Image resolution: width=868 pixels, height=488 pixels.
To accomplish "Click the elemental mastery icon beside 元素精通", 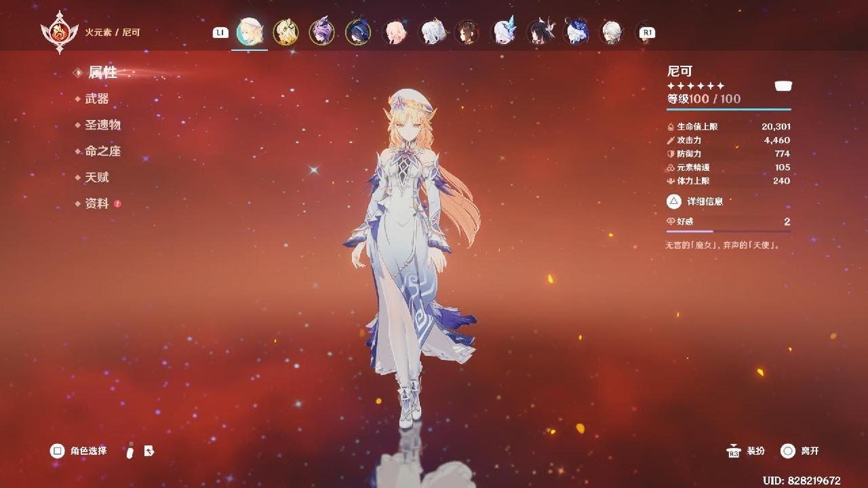I will tap(671, 167).
